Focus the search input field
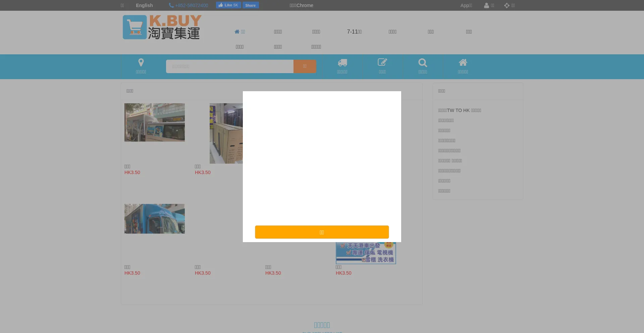This screenshot has width=644, height=333. click(x=230, y=66)
